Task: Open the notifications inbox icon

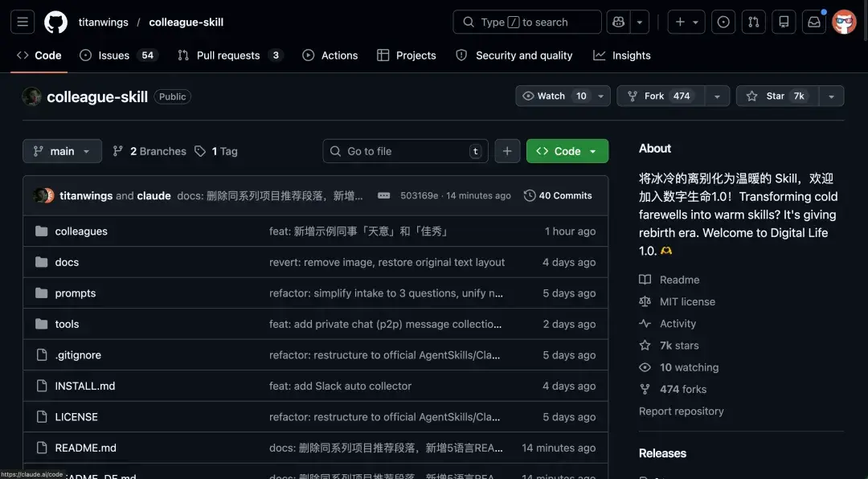Action: 814,23
